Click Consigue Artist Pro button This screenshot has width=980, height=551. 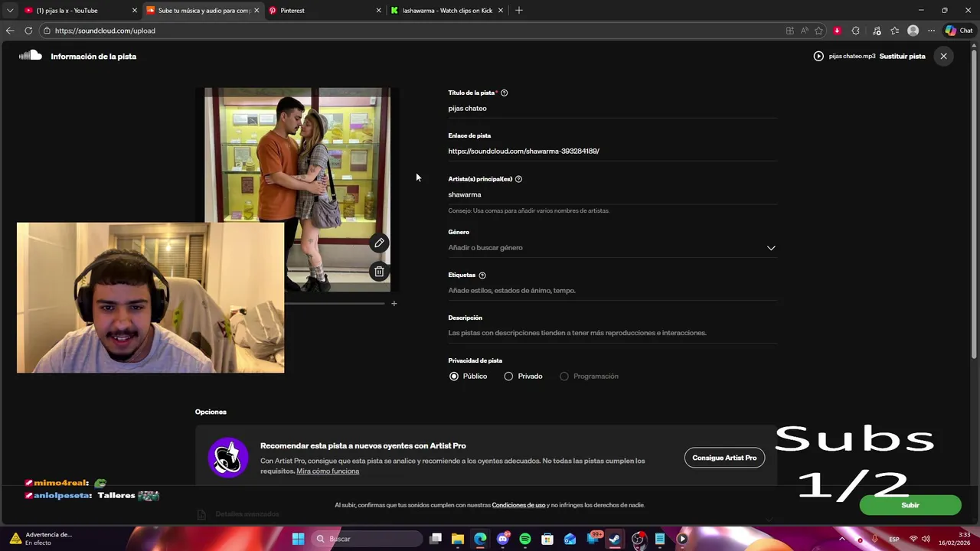click(724, 458)
